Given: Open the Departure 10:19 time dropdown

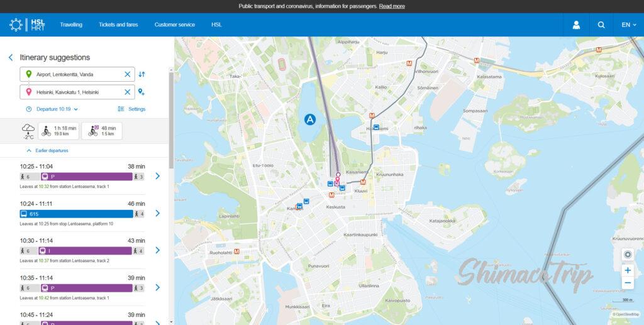Looking at the screenshot, I should click(x=52, y=109).
